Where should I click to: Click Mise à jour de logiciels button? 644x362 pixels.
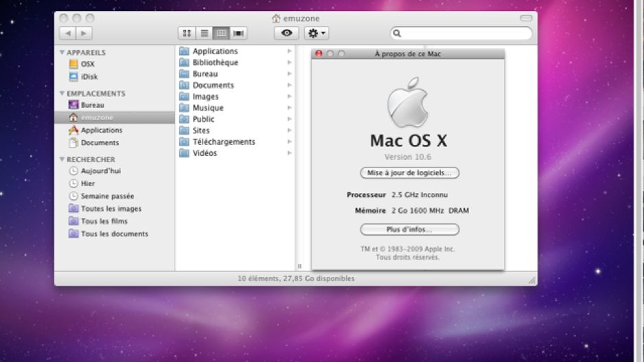(x=409, y=173)
